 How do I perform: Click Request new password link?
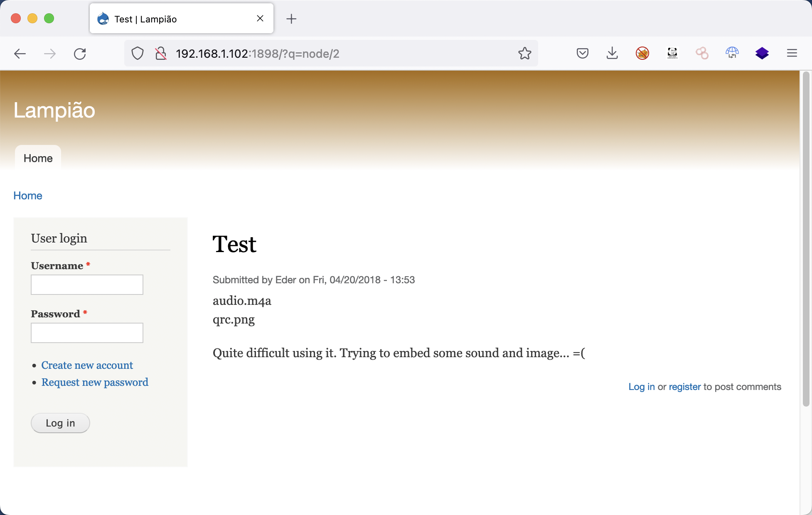click(95, 383)
